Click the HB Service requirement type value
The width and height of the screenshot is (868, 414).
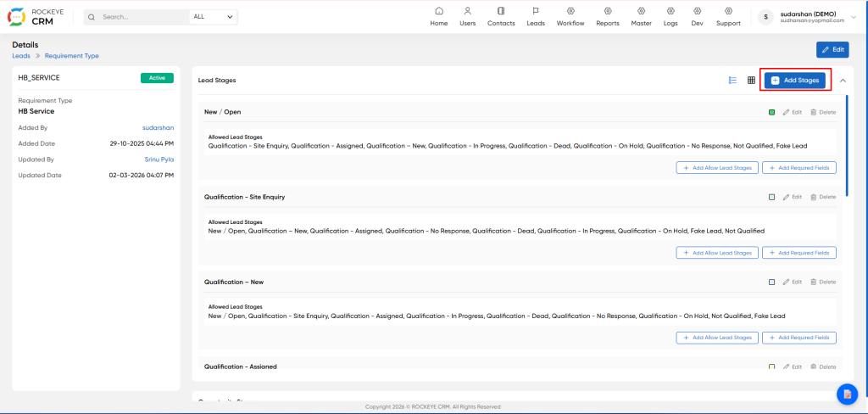36,111
